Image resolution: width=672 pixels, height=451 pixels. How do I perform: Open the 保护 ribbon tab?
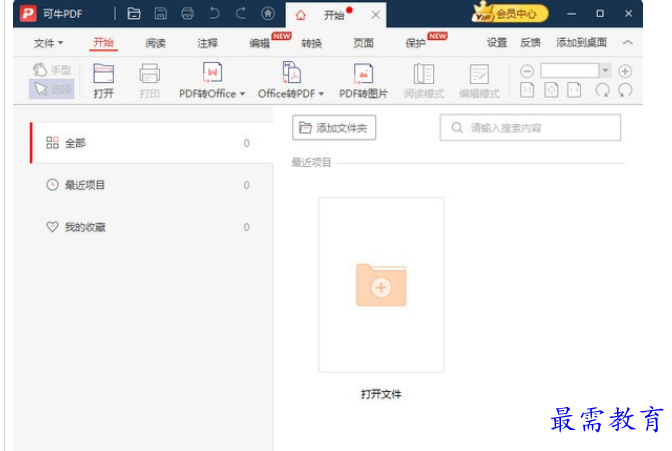click(415, 43)
